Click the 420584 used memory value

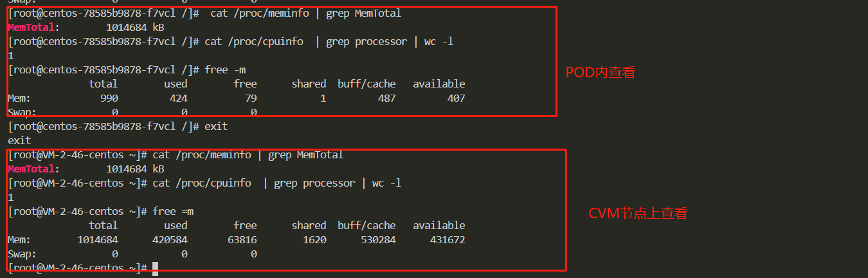click(170, 240)
